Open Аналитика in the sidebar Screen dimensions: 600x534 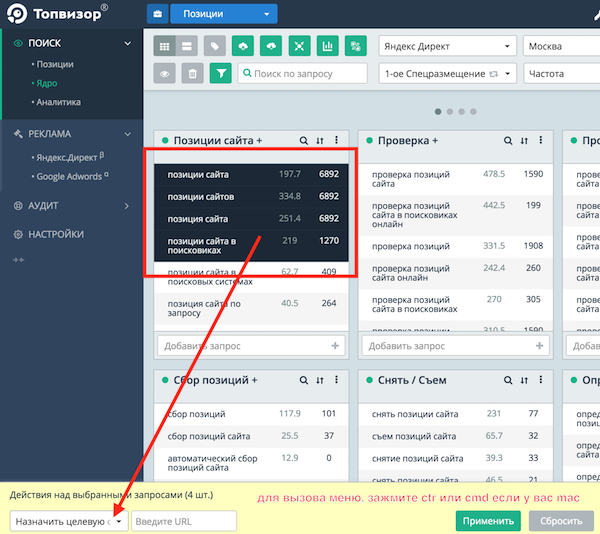(x=59, y=102)
